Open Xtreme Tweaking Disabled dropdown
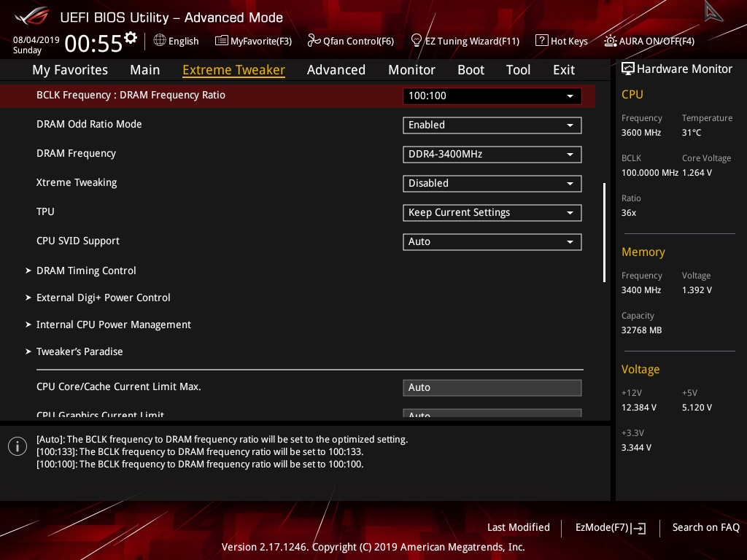747x560 pixels. tap(492, 183)
